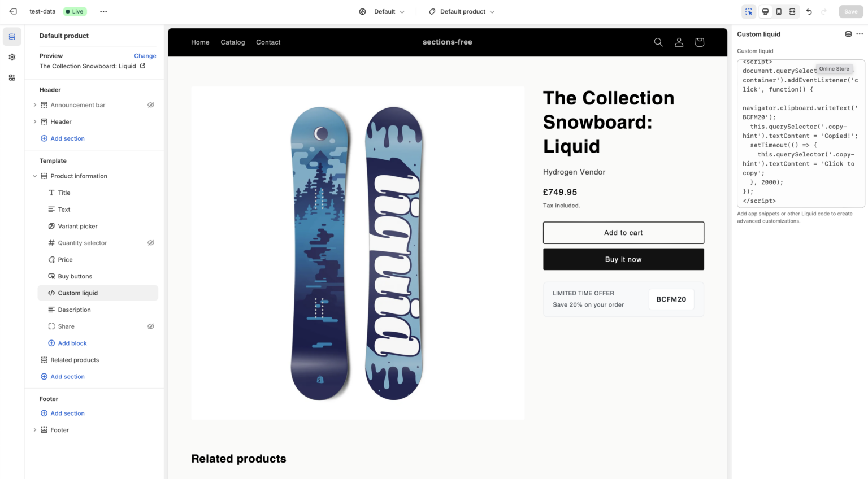This screenshot has height=479, width=868.
Task: Click the Change link next to Preview
Action: click(145, 56)
